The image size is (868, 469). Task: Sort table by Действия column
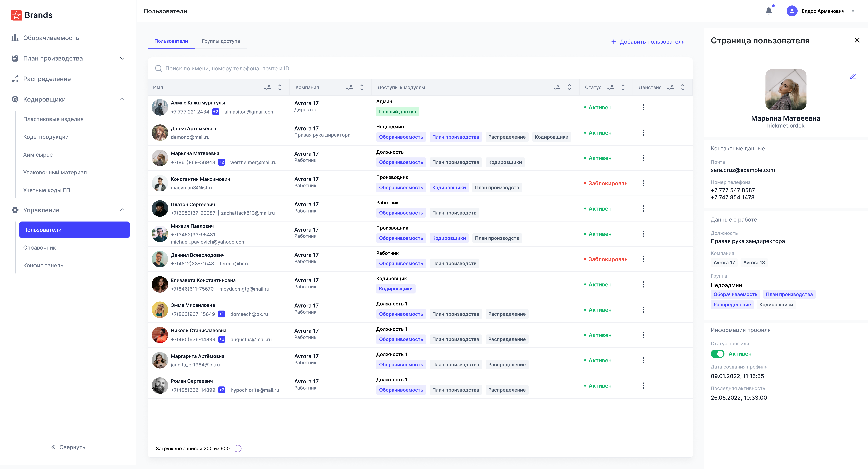683,87
